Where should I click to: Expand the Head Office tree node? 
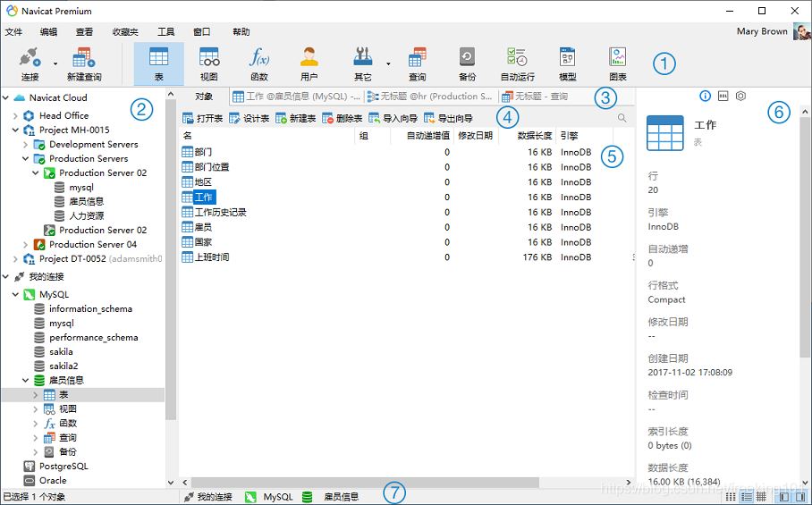16,115
